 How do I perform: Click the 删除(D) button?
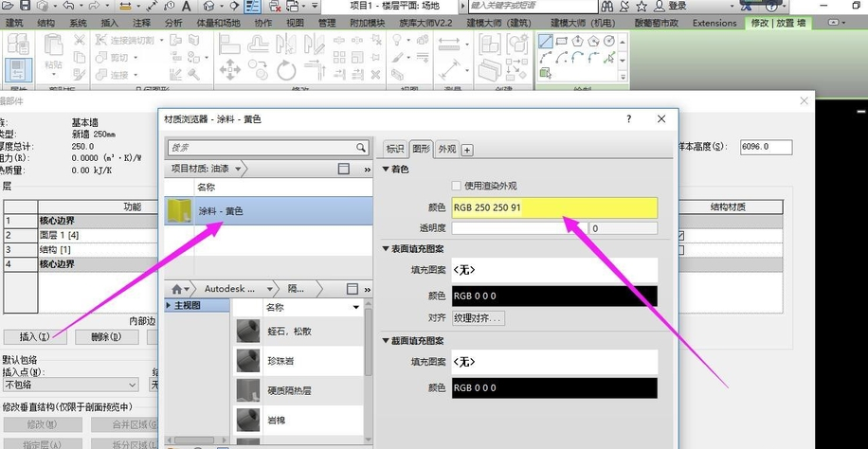(106, 336)
